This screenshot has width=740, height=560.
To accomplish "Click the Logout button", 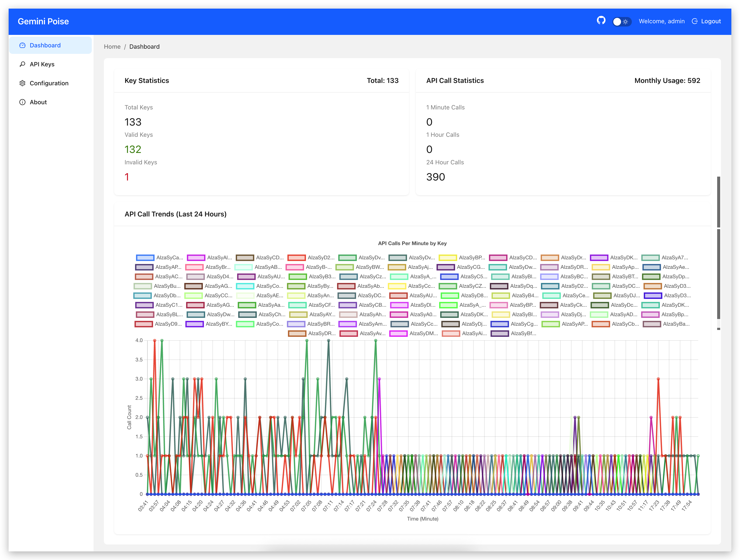I will click(x=706, y=21).
